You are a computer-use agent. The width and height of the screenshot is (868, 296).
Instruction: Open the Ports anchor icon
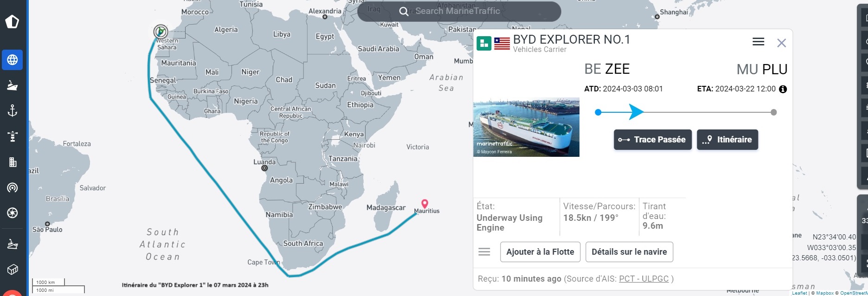13,110
